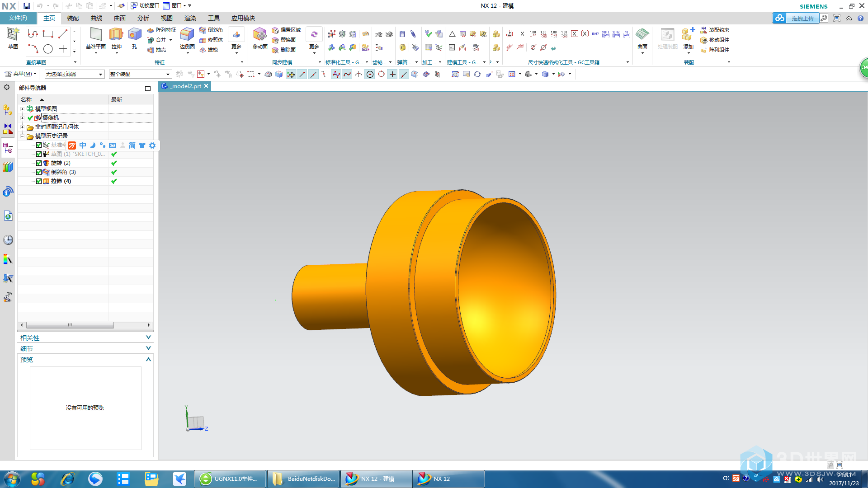Click the 删除面 delete face tool
Screen dimensions: 868x488
click(x=284, y=50)
